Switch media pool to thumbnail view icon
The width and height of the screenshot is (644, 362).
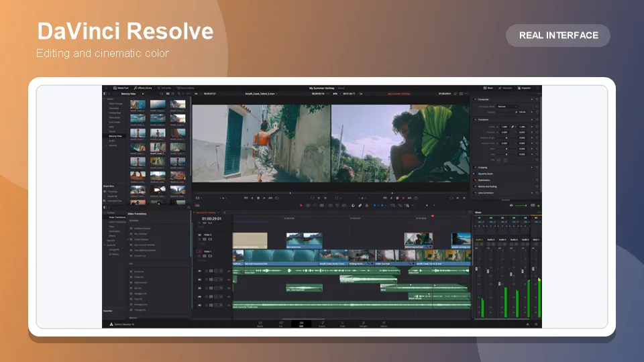point(168,94)
